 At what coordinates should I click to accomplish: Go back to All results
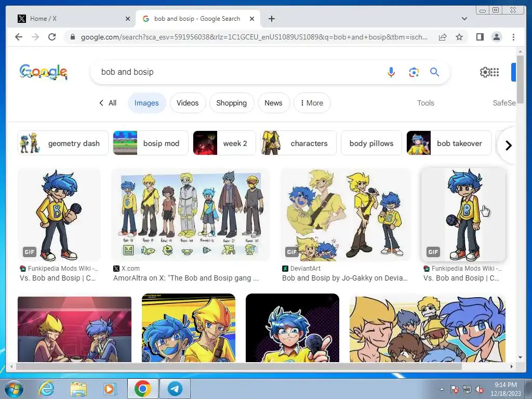click(x=108, y=103)
